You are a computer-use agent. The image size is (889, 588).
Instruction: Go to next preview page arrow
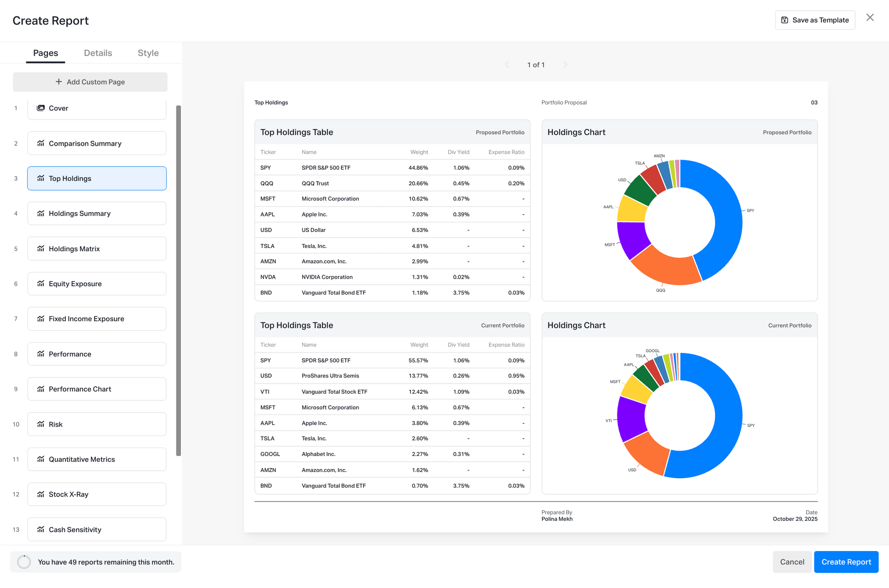point(565,65)
